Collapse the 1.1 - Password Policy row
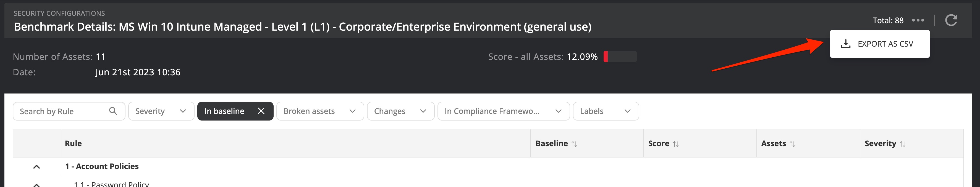This screenshot has height=187, width=980. coord(36,185)
